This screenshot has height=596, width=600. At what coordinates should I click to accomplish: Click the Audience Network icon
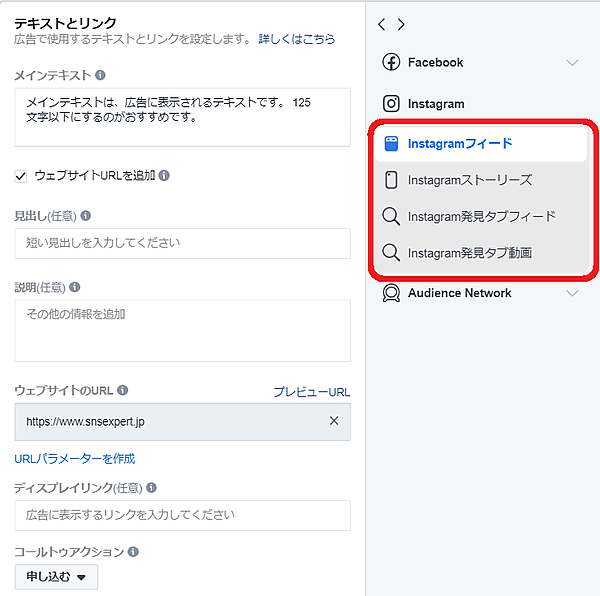click(391, 293)
